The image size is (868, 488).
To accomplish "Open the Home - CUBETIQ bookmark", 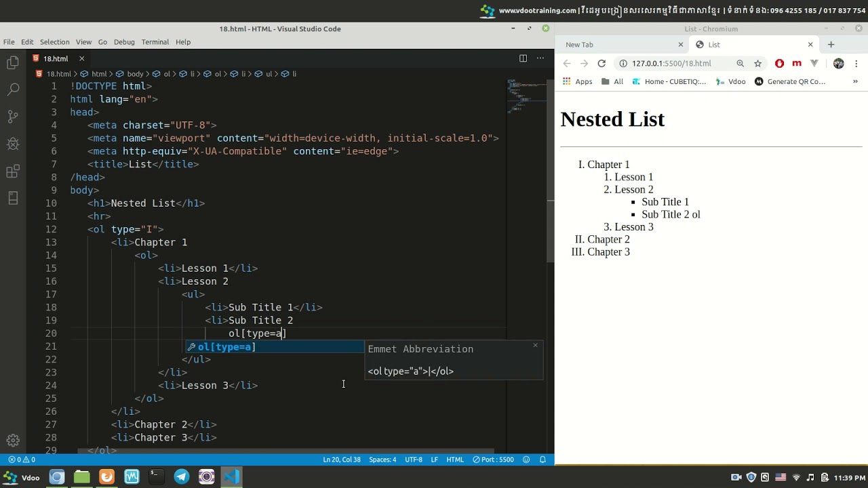I will pyautogui.click(x=669, y=81).
